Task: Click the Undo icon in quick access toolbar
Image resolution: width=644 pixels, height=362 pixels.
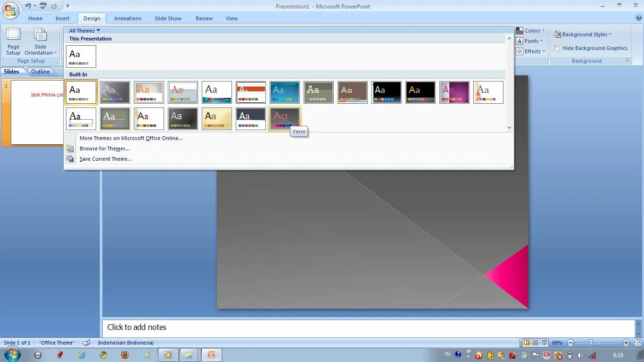Action: coord(28,6)
